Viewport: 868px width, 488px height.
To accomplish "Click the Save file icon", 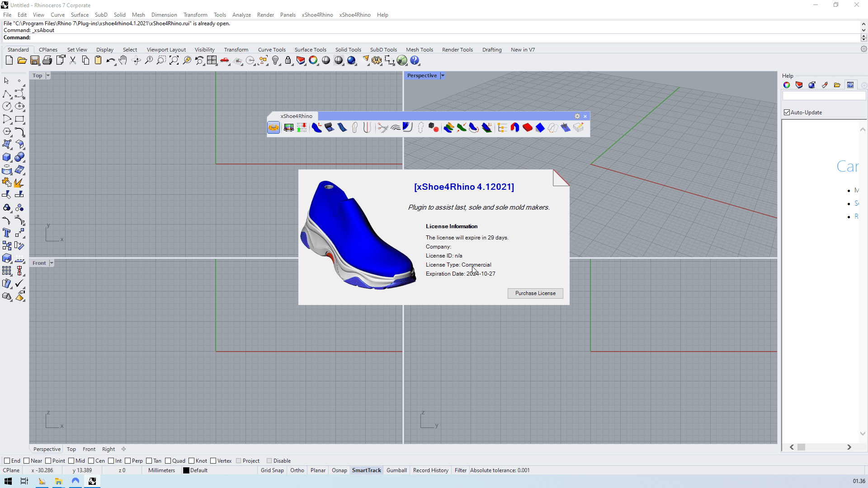I will click(35, 61).
